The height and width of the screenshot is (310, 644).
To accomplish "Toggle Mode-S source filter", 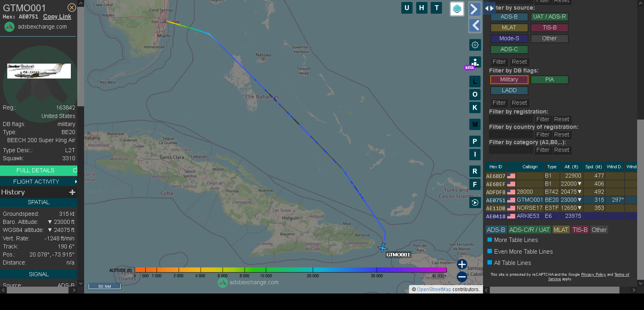I will coord(509,38).
